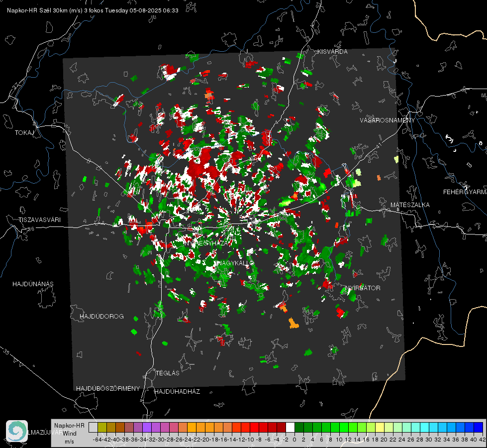
Task: Select the leftmost grey legend swatch
Action: [x=93, y=427]
